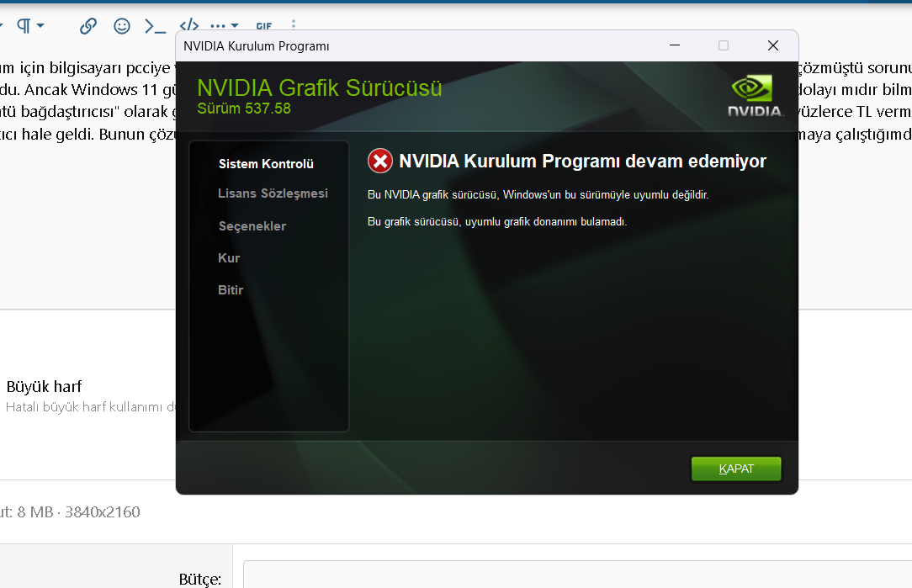Minimize the NVIDIA Kurulum Programı window
This screenshot has width=912, height=588.
pos(675,45)
